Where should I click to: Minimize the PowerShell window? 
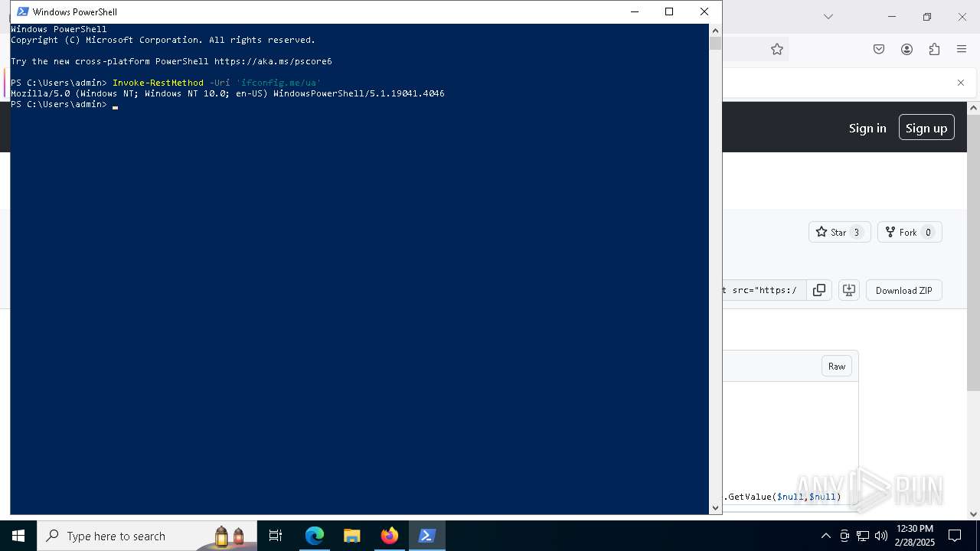pyautogui.click(x=634, y=11)
